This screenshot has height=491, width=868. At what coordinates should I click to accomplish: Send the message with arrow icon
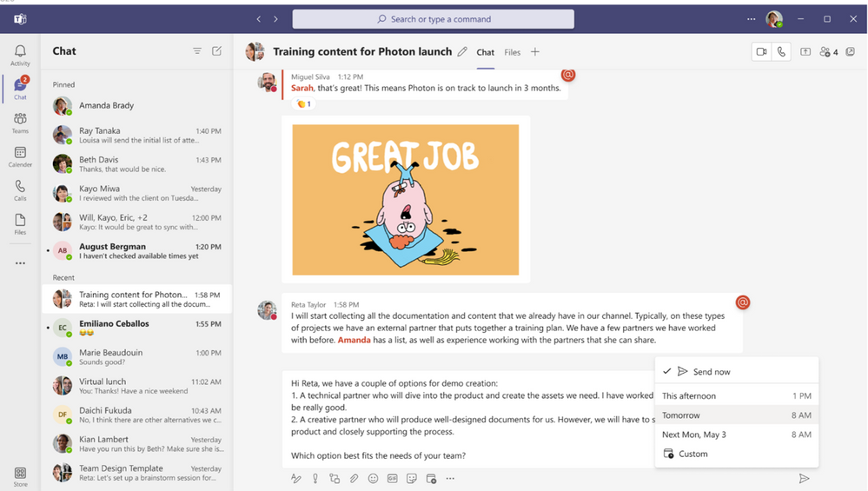tap(805, 478)
